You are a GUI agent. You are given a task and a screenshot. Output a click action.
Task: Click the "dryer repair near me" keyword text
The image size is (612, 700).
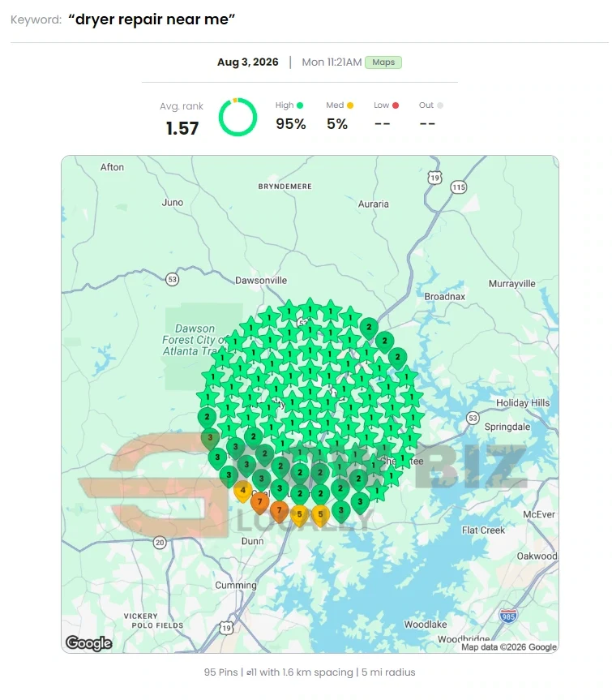(x=152, y=19)
